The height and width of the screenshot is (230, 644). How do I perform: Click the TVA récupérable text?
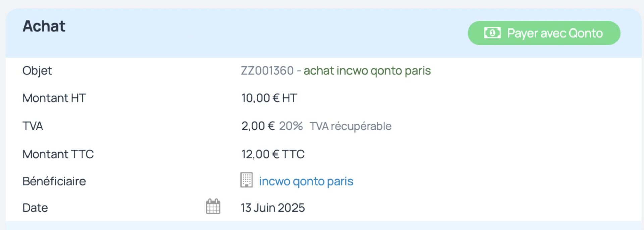[x=350, y=126]
